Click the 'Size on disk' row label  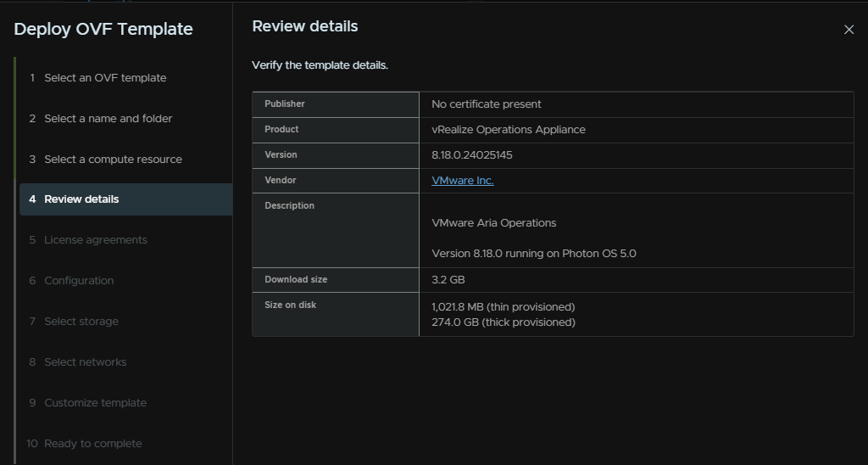(x=290, y=305)
